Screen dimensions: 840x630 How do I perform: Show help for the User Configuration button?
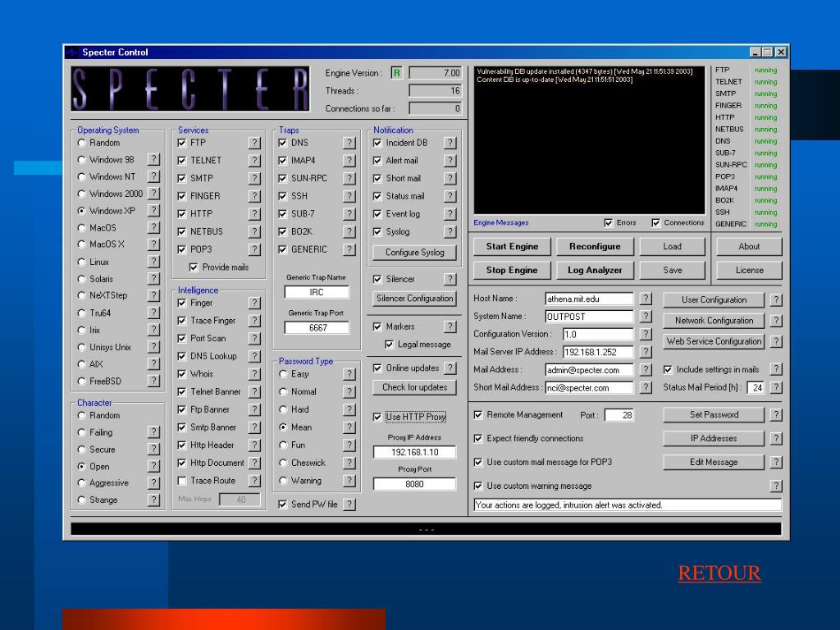(776, 300)
